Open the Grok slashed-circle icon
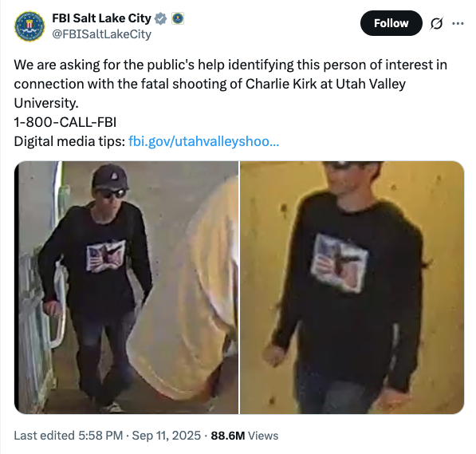Image resolution: width=476 pixels, height=454 pixels. point(436,23)
